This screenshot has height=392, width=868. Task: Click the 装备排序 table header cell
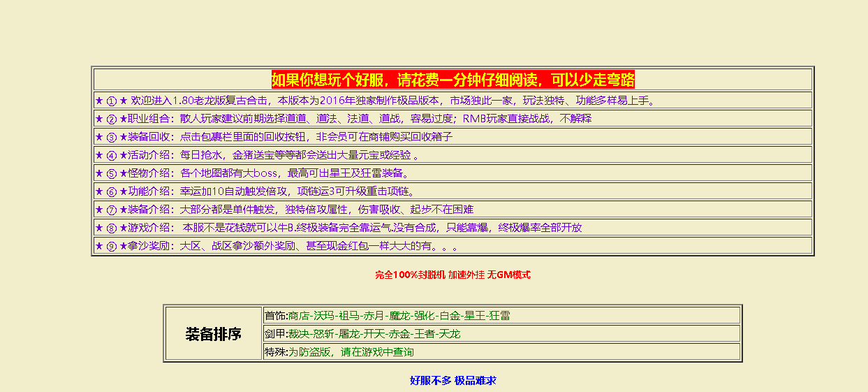point(213,334)
